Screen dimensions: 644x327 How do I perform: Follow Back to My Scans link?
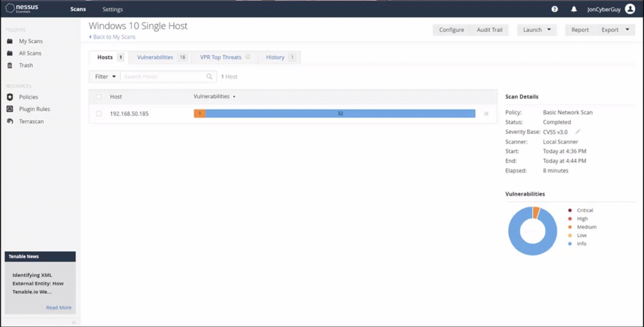[x=112, y=37]
